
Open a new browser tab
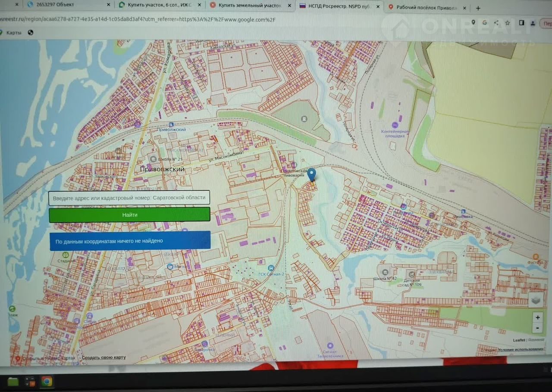point(478,8)
